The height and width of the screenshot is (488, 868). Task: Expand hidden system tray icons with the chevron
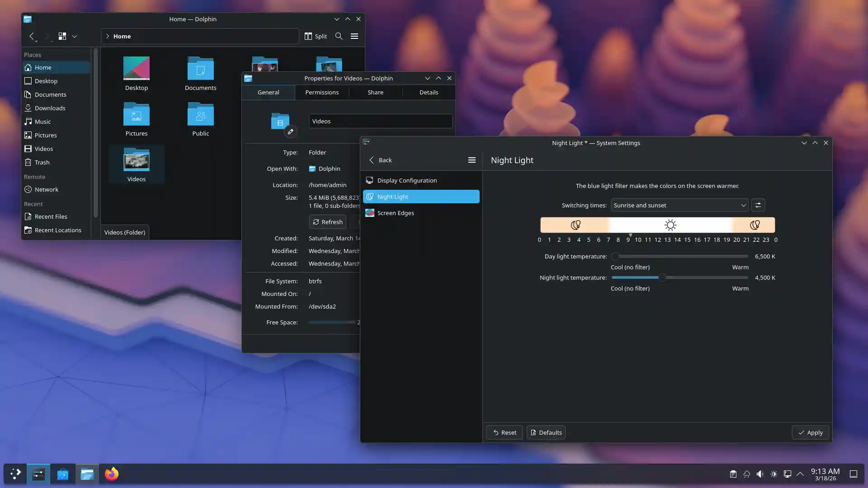[x=801, y=474]
